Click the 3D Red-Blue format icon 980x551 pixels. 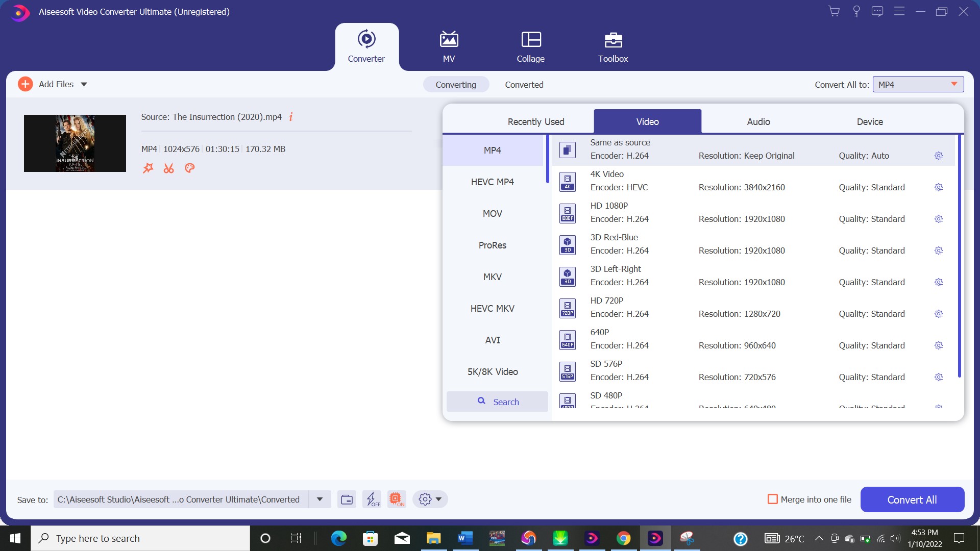pos(568,244)
